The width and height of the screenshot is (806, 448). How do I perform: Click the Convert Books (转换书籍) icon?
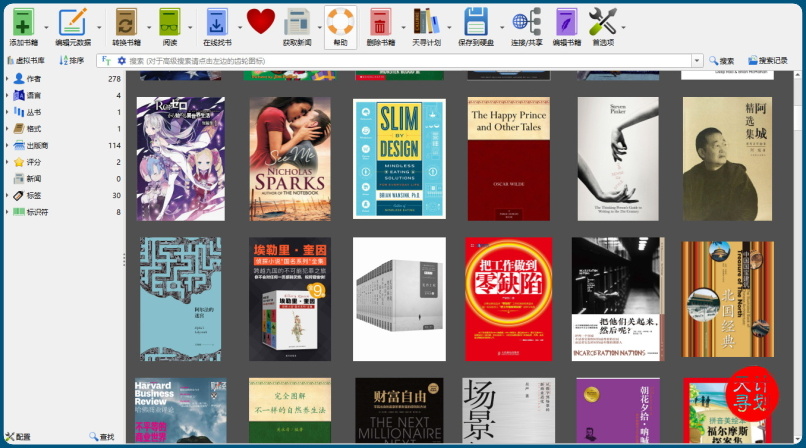tap(126, 22)
